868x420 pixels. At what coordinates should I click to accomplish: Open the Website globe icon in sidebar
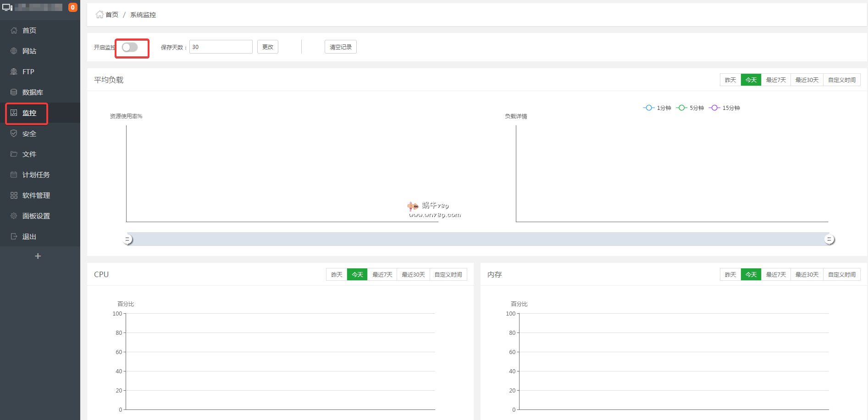[x=14, y=51]
